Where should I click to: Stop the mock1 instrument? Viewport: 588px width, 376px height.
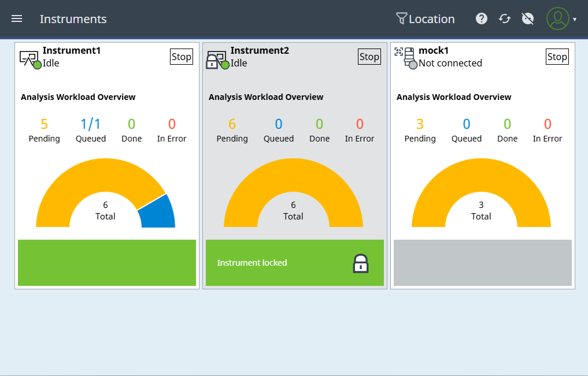click(557, 57)
